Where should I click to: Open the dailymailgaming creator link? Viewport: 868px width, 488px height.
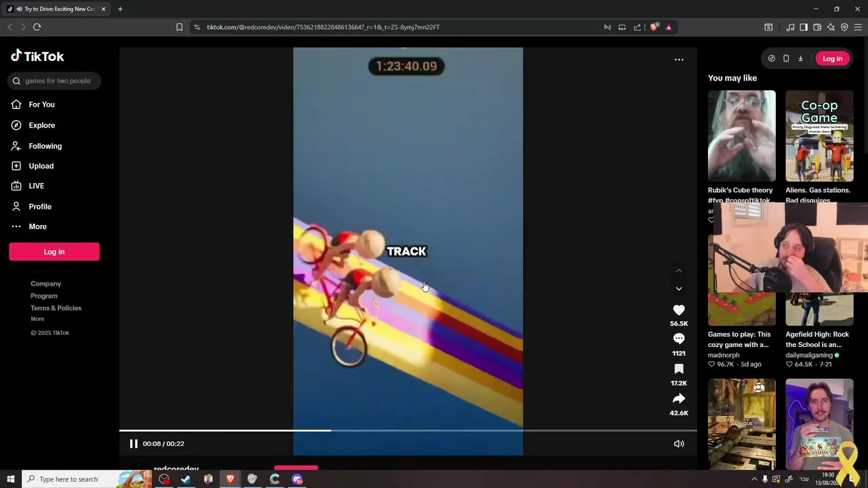pos(809,355)
